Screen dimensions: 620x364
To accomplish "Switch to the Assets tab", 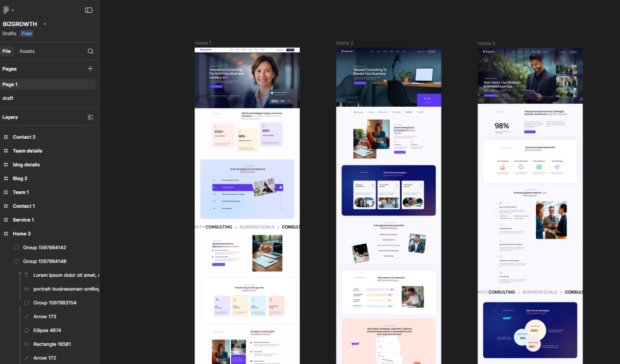I will point(27,51).
